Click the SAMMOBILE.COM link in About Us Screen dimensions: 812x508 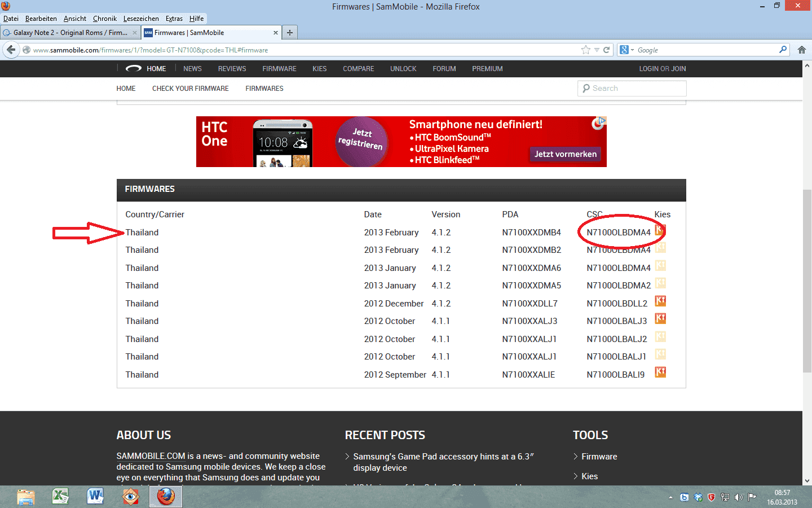point(151,456)
